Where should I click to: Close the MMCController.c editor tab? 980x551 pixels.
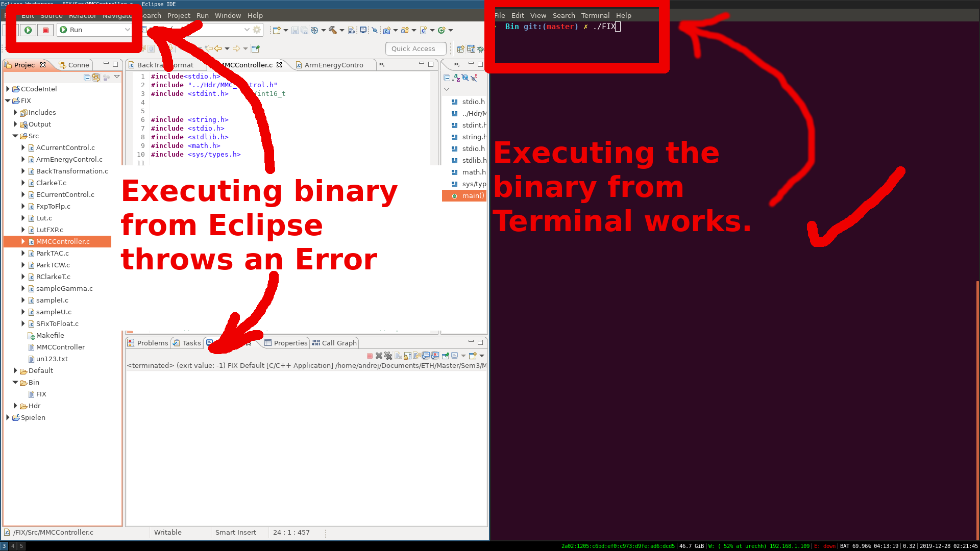(279, 65)
